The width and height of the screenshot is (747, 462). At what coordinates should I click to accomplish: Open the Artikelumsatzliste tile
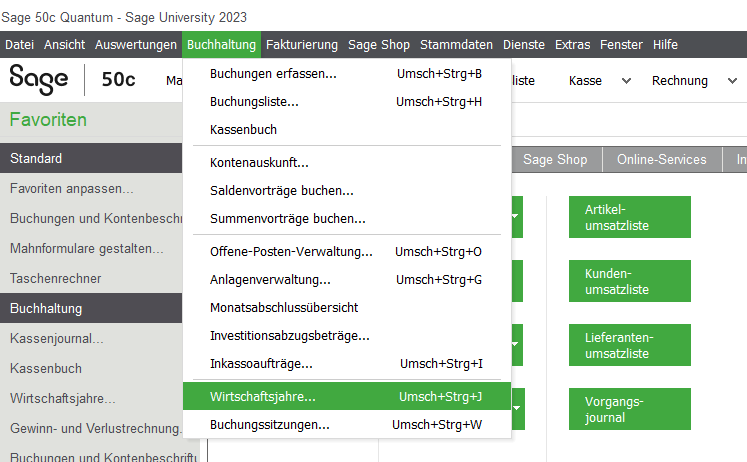click(x=630, y=217)
